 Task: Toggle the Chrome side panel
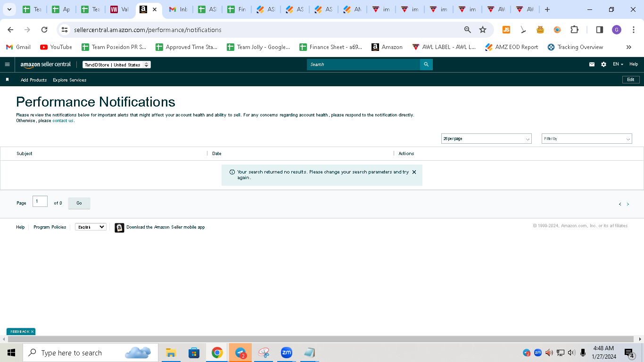pyautogui.click(x=600, y=30)
